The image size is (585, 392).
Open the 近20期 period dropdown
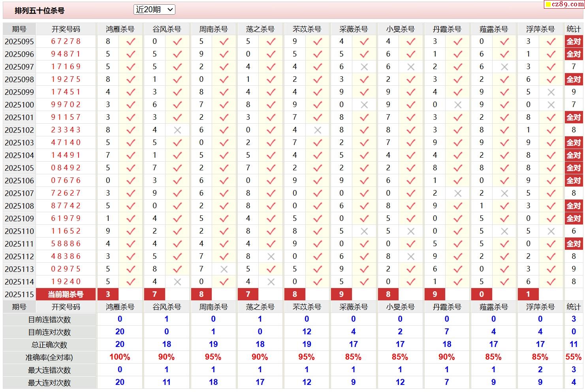pyautogui.click(x=154, y=9)
